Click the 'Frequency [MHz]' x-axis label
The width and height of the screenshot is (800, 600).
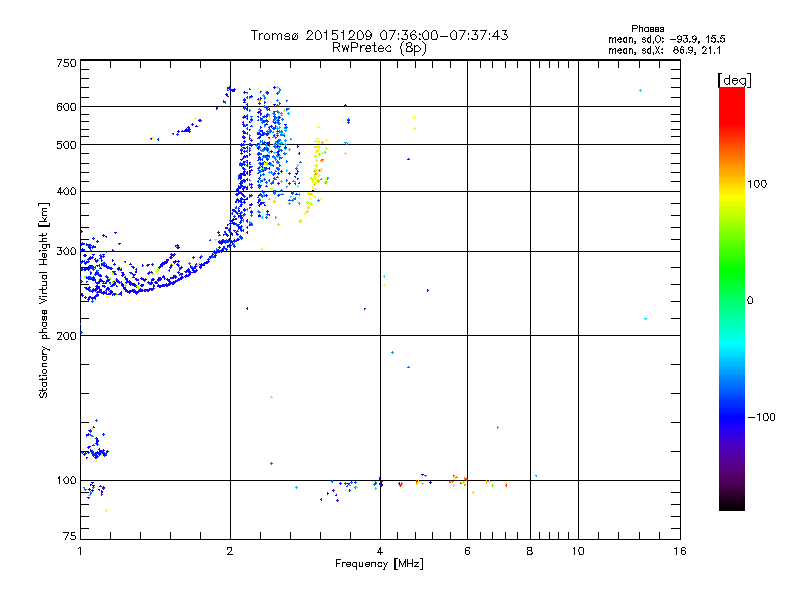(x=379, y=564)
